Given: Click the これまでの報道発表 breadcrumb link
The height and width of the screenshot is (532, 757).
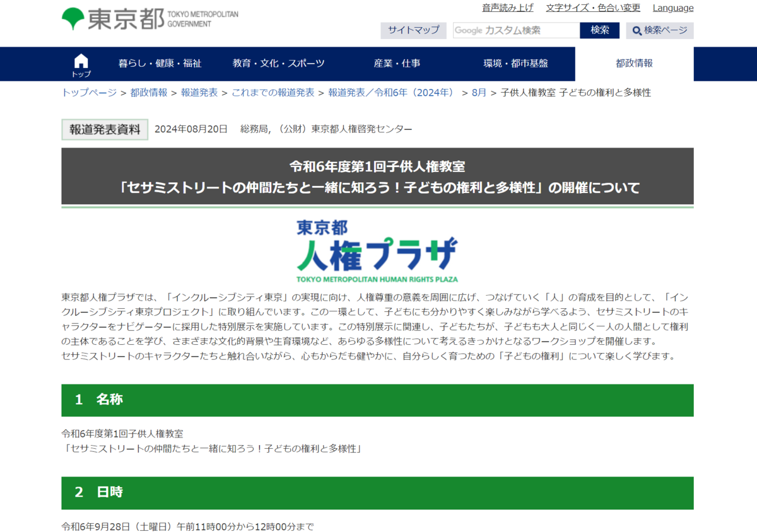Looking at the screenshot, I should pos(273,93).
